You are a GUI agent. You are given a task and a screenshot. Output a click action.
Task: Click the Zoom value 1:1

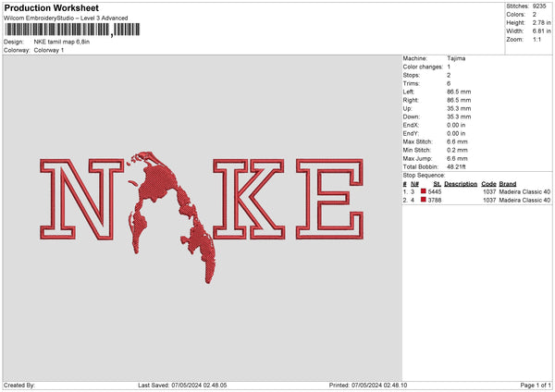click(536, 40)
